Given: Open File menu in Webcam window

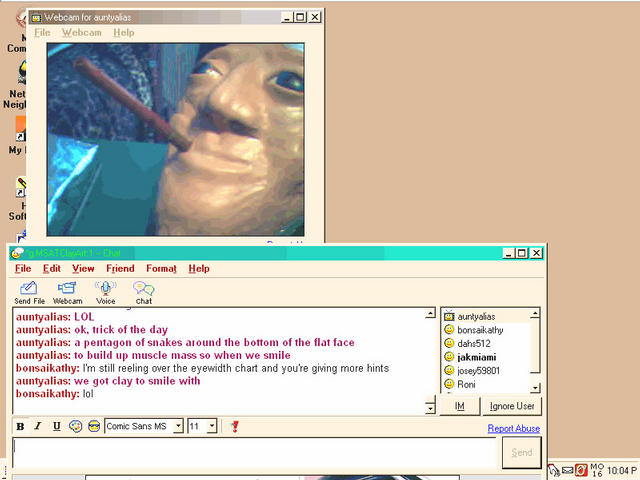Looking at the screenshot, I should [x=42, y=32].
